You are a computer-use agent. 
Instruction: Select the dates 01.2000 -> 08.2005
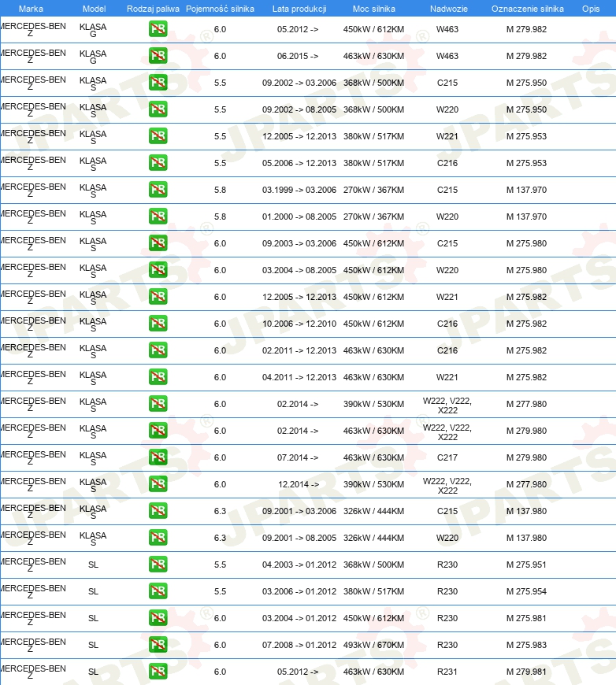pos(299,217)
